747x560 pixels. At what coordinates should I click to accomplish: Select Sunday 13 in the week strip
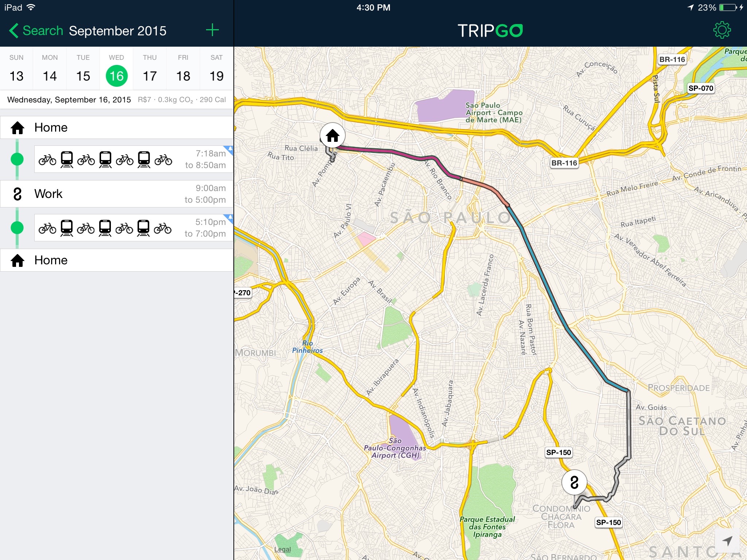click(x=16, y=69)
